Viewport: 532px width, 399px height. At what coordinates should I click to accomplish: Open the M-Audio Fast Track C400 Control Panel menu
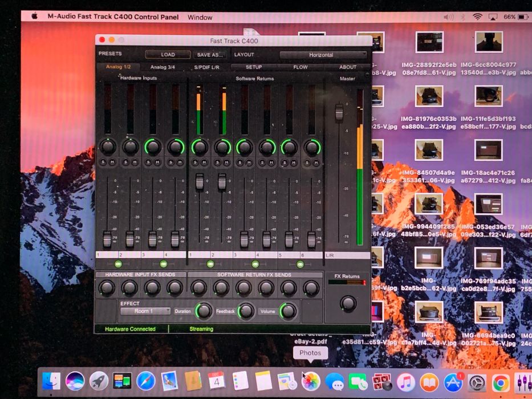point(113,17)
